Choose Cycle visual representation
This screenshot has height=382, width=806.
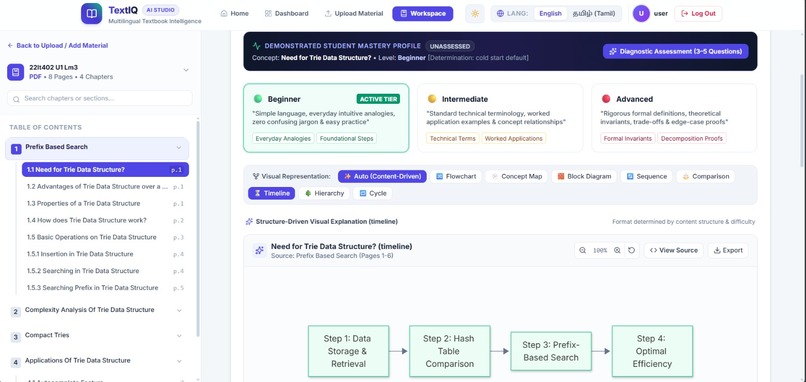[x=373, y=193]
